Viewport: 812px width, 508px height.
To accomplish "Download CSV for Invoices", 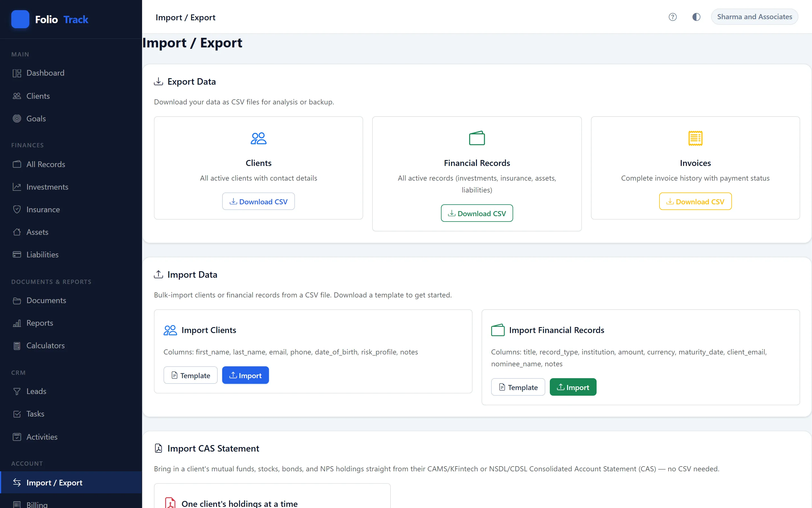I will pos(695,201).
